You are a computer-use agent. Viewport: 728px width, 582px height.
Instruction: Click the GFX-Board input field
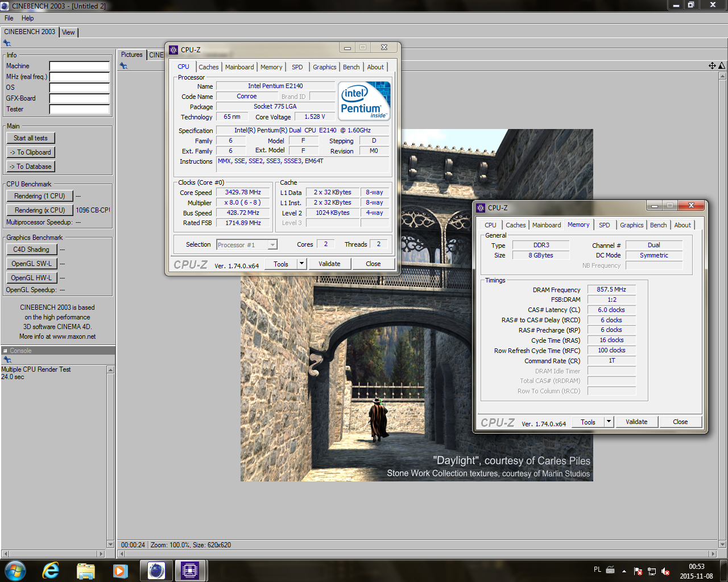point(80,98)
